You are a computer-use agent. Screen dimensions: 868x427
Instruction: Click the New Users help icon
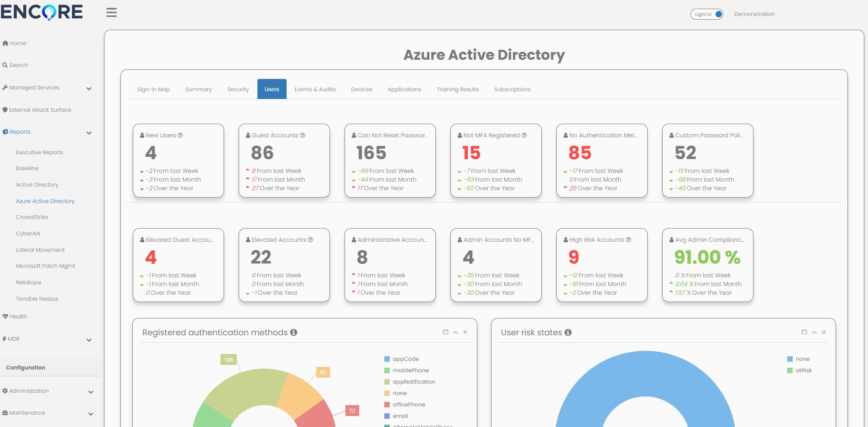[180, 135]
